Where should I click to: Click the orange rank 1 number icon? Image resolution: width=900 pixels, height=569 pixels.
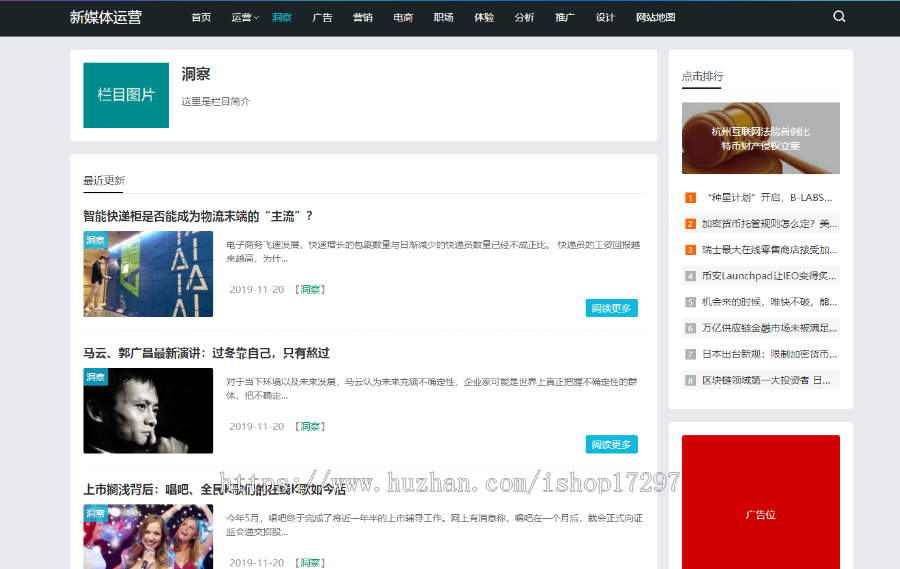(x=690, y=198)
